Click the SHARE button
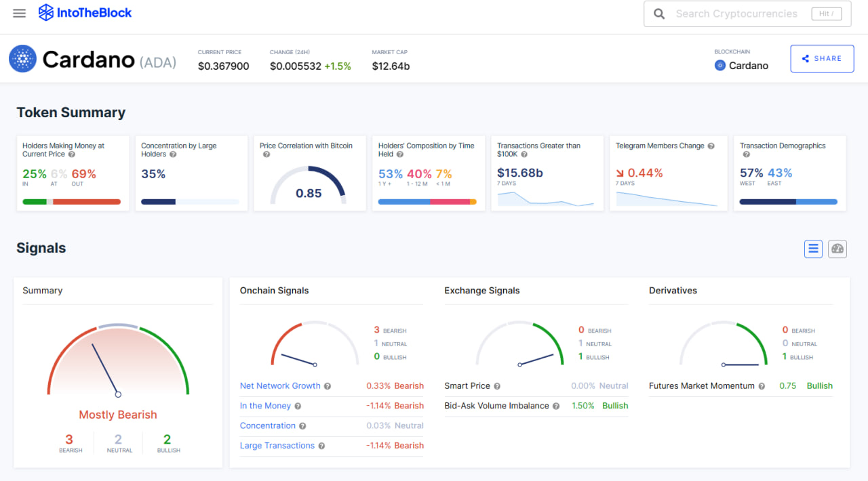The height and width of the screenshot is (481, 868). (821, 58)
